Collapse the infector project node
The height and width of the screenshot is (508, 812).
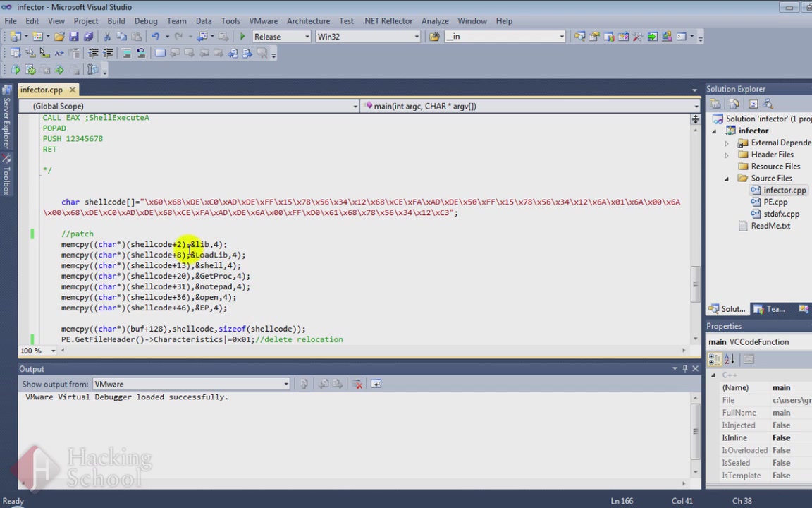pos(715,131)
